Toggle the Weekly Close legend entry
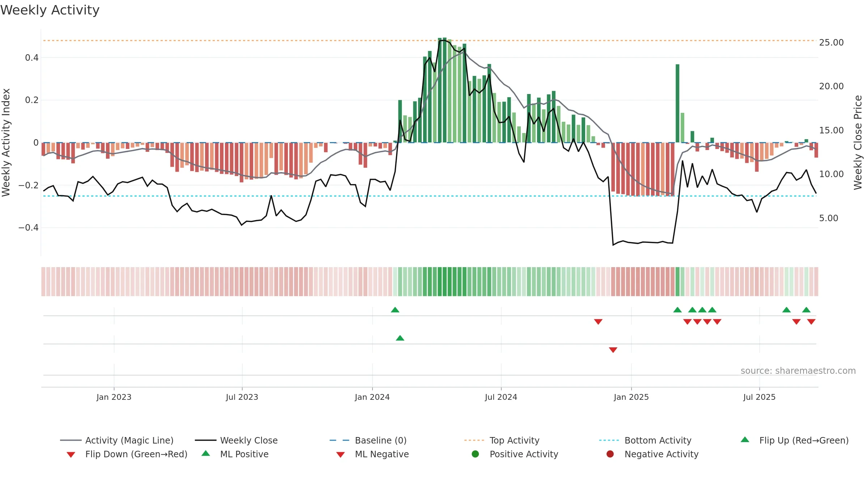The image size is (868, 488). click(x=236, y=440)
